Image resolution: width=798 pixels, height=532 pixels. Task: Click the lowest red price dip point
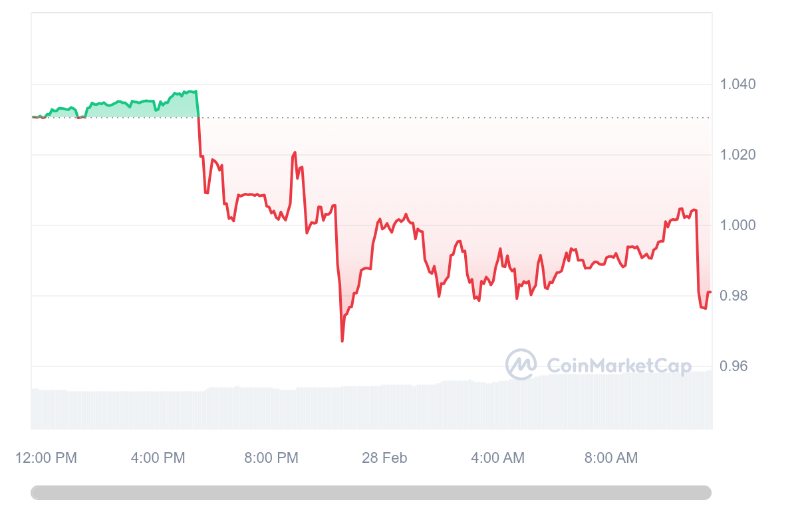coord(342,341)
